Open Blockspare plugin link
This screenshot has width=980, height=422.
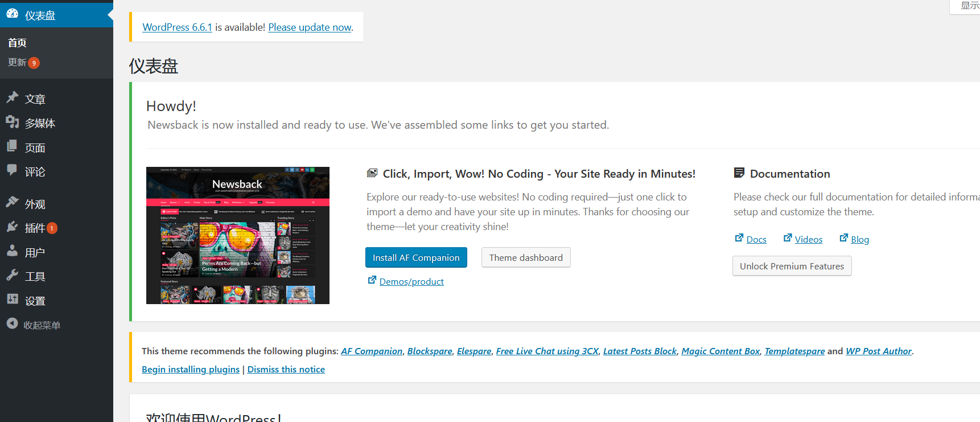coord(430,351)
